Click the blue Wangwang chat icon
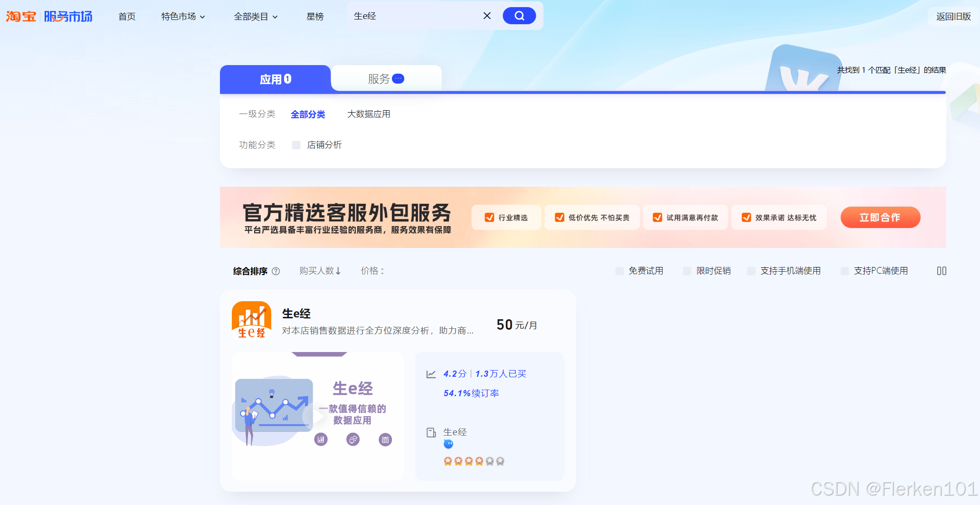980x505 pixels. pyautogui.click(x=448, y=444)
